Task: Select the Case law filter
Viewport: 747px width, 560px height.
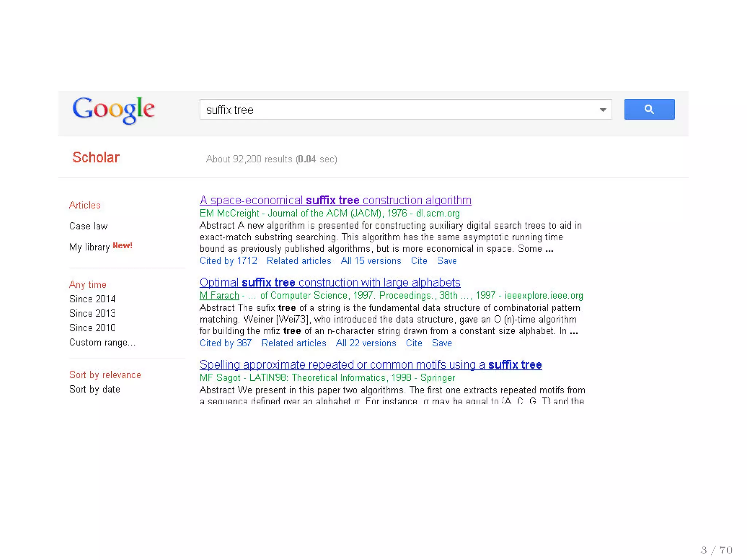Action: pos(88,226)
